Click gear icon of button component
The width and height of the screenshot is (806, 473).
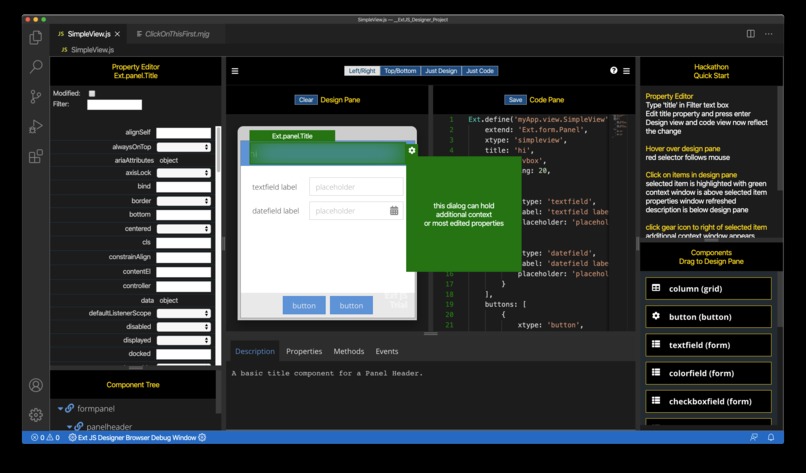[x=656, y=316]
